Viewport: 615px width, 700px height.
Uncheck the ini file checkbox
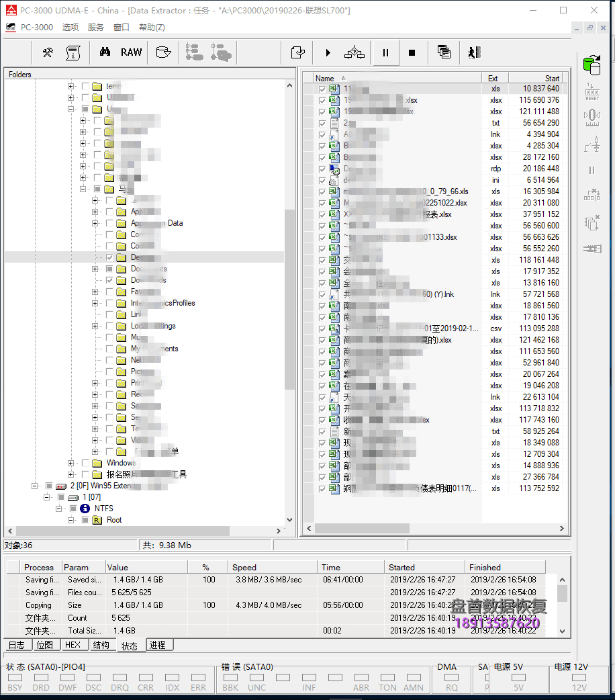[322, 180]
